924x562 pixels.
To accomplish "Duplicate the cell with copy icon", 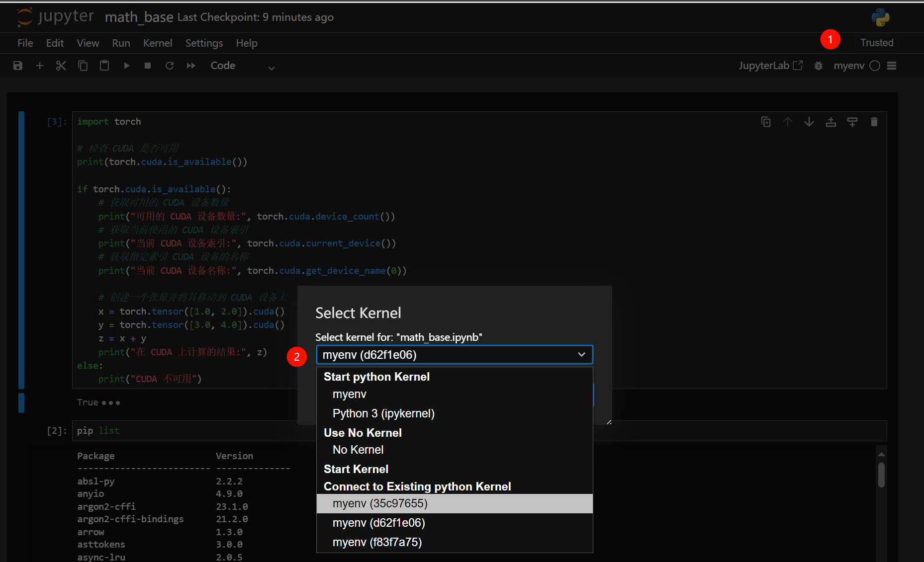I will pos(766,122).
